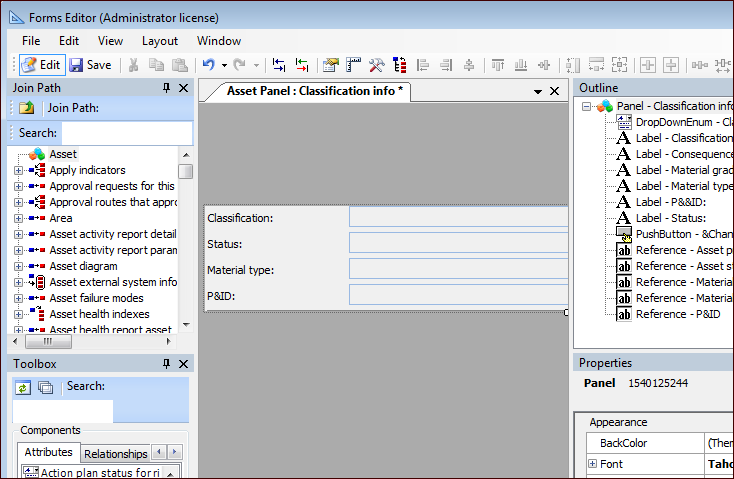Click the Toolbox stacked windows icon
The height and width of the screenshot is (479, 734).
45,387
